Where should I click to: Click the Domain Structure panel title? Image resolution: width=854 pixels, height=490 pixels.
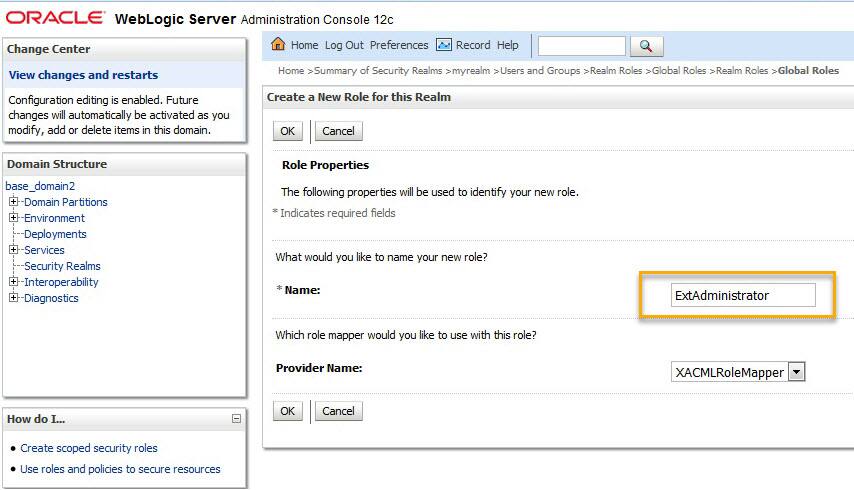57,164
